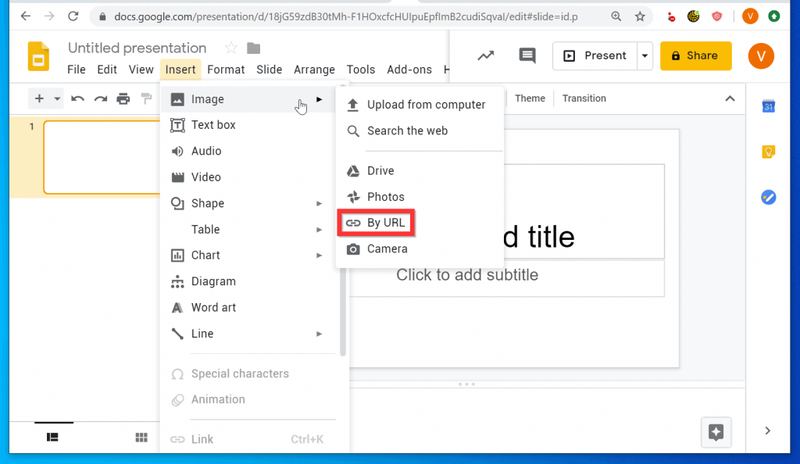This screenshot has width=800, height=464.
Task: Insert image from Camera
Action: click(x=419, y=249)
